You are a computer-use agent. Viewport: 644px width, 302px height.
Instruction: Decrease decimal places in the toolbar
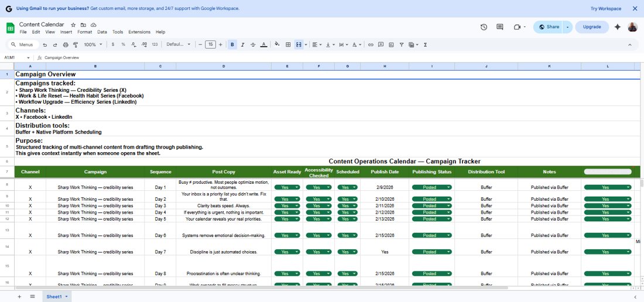pyautogui.click(x=134, y=44)
